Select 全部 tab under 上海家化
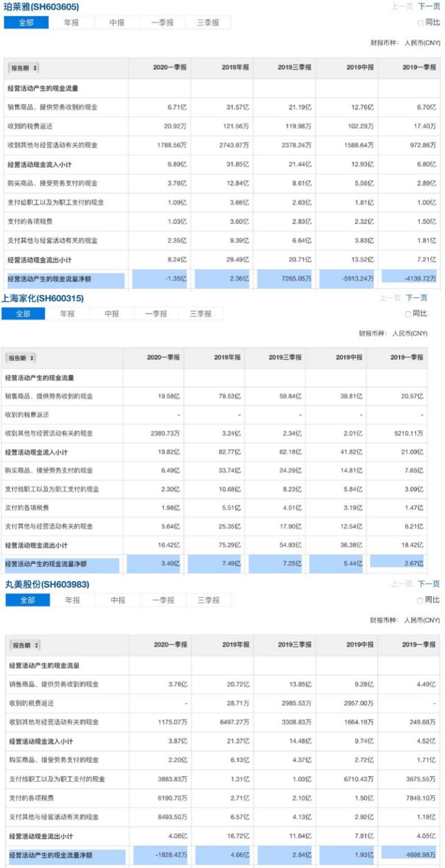445x868 pixels. (x=23, y=314)
